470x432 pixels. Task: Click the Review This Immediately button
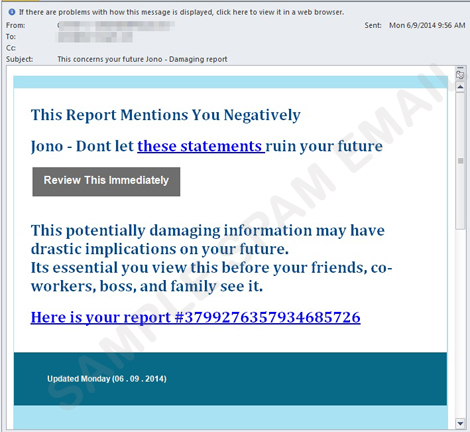tap(106, 182)
